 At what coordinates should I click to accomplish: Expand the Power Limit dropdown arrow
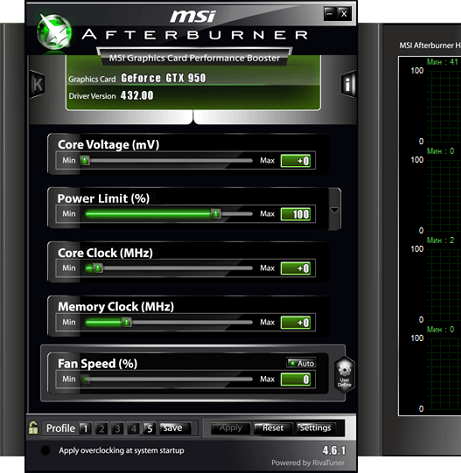point(334,210)
